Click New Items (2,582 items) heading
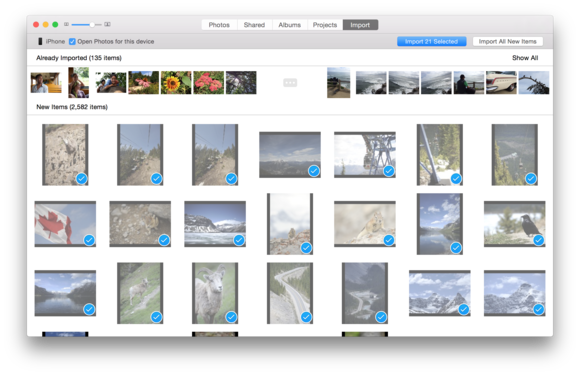 tap(72, 107)
